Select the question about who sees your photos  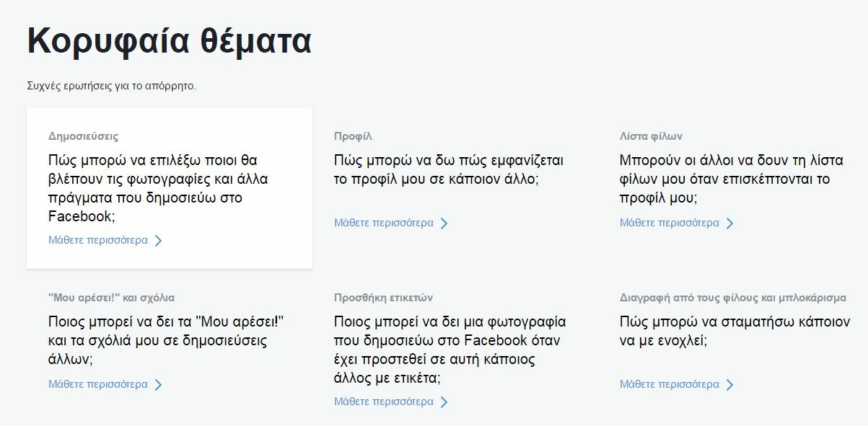tap(158, 188)
